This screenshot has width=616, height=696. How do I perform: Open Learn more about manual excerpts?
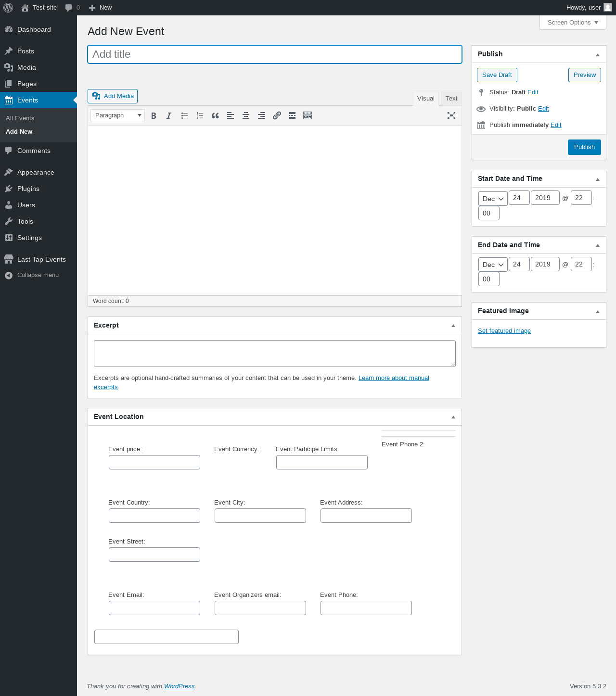tap(394, 378)
